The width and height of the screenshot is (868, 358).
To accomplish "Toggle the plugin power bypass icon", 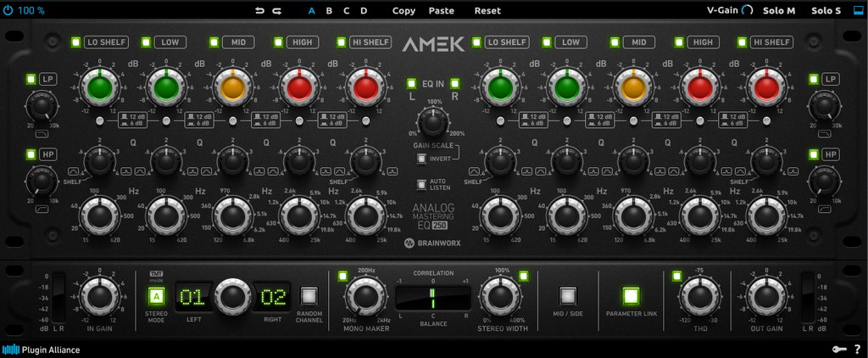I will tap(8, 10).
